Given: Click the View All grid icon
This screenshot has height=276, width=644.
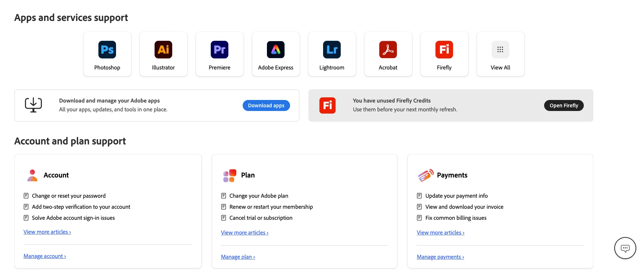Looking at the screenshot, I should click(500, 50).
